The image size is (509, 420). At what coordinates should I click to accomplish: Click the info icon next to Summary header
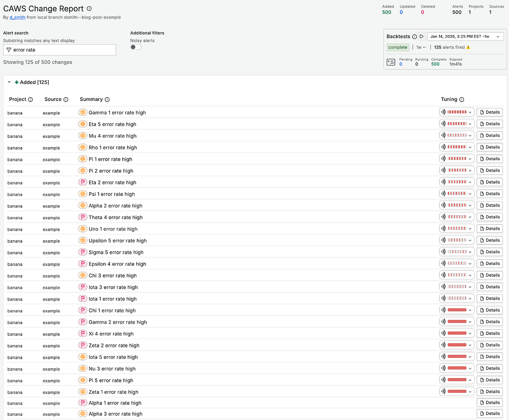[x=107, y=99]
